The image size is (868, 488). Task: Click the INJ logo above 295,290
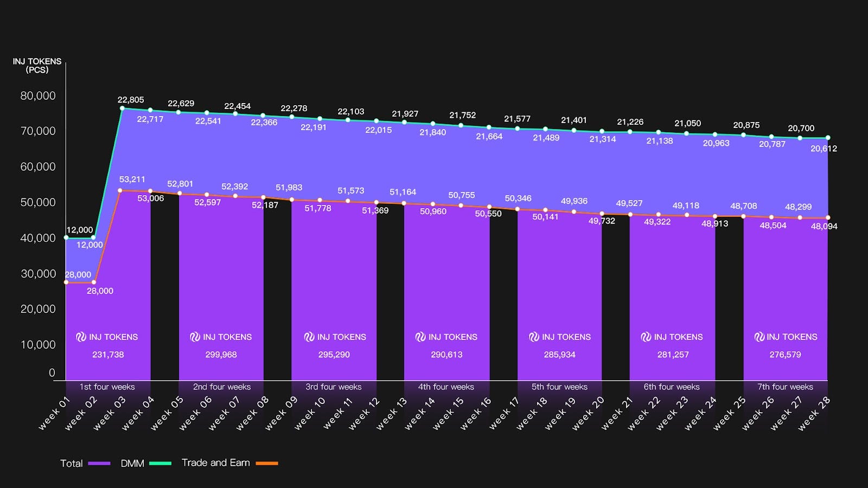tap(309, 337)
